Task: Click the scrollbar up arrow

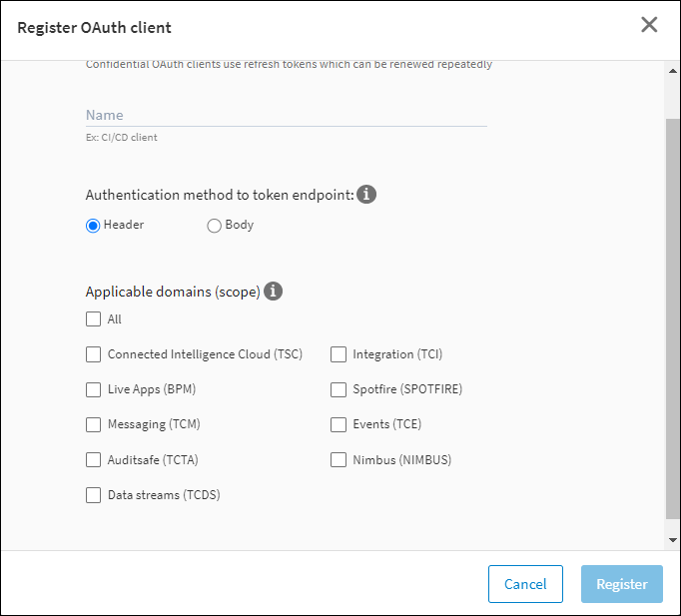Action: click(672, 71)
